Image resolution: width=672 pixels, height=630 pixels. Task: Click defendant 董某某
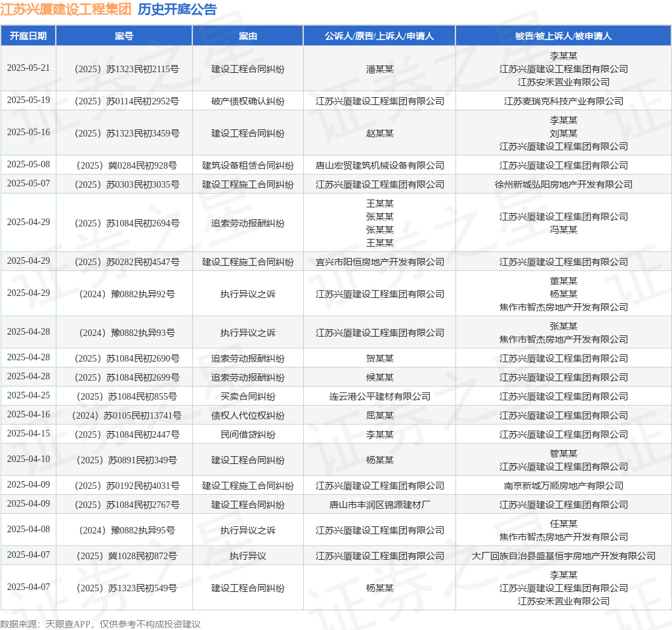(563, 281)
